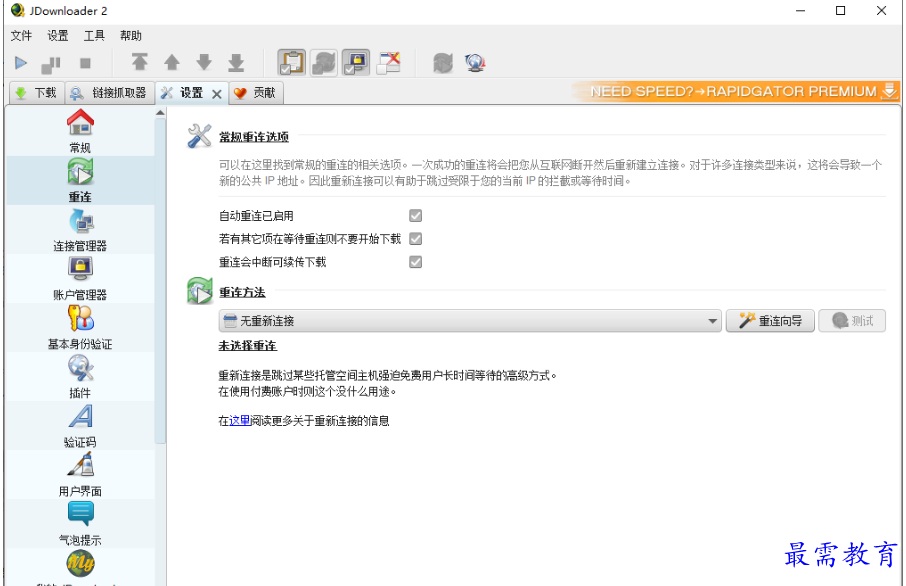Screen dimensions: 906x586
Task: Close the 设置 tab
Action: (217, 94)
